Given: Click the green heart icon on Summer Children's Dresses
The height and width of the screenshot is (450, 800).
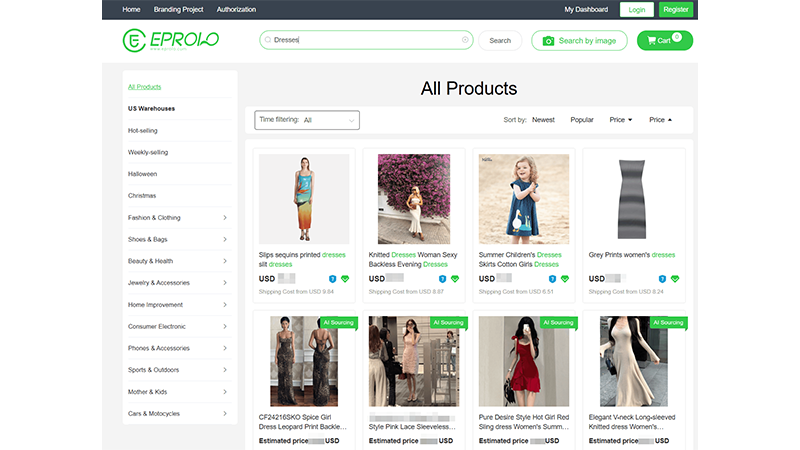Looking at the screenshot, I should [565, 279].
